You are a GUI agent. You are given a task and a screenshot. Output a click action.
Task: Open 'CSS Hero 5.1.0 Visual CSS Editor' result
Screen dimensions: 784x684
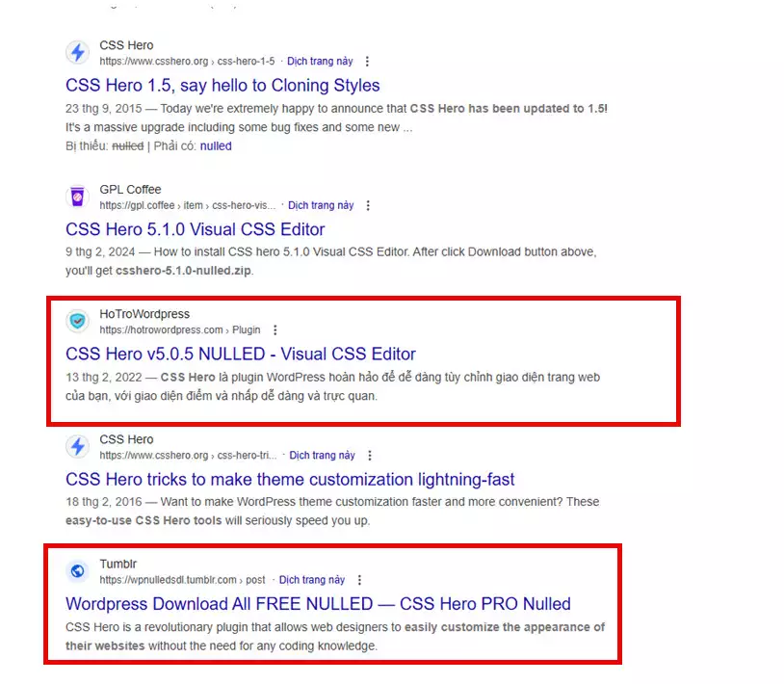tap(195, 229)
